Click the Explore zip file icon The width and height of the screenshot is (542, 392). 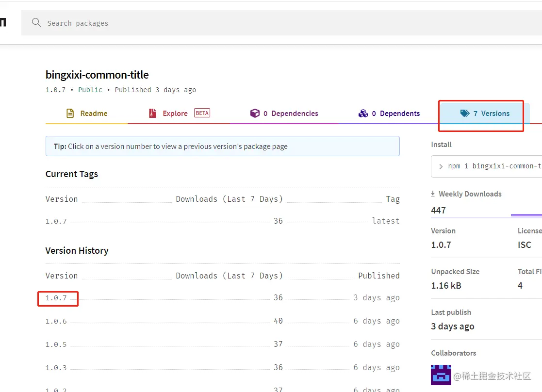pyautogui.click(x=152, y=114)
